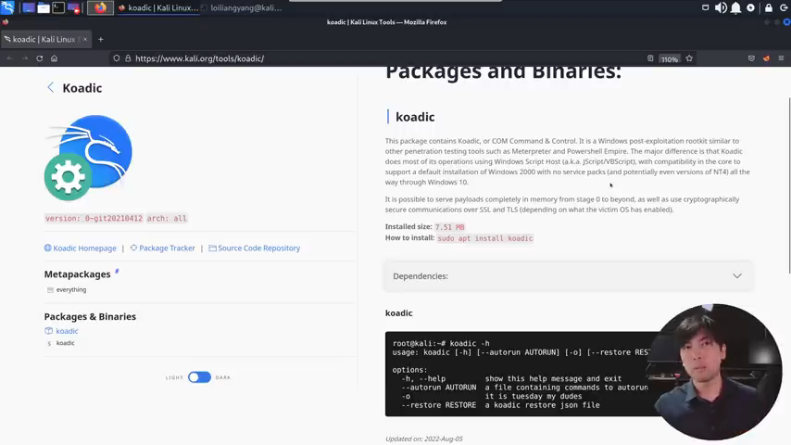The image size is (791, 445).
Task: Open the file manager panel icon
Action: pos(43,8)
